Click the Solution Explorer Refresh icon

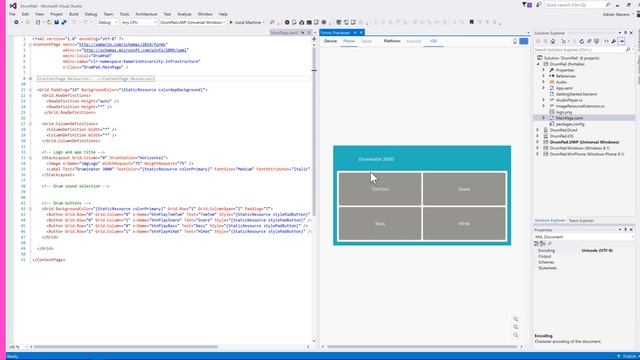pos(582,41)
